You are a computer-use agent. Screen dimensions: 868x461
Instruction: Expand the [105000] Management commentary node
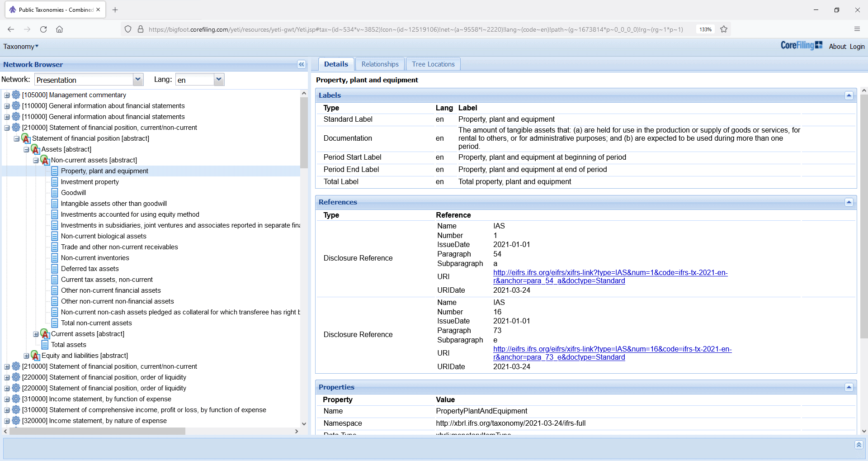[7, 95]
